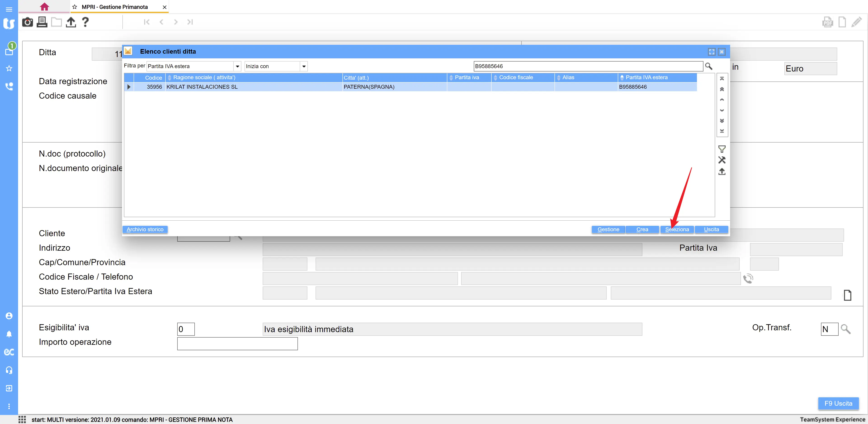The width and height of the screenshot is (868, 424).
Task: Select the KRILAT INSTALACIONES SL row
Action: point(202,87)
